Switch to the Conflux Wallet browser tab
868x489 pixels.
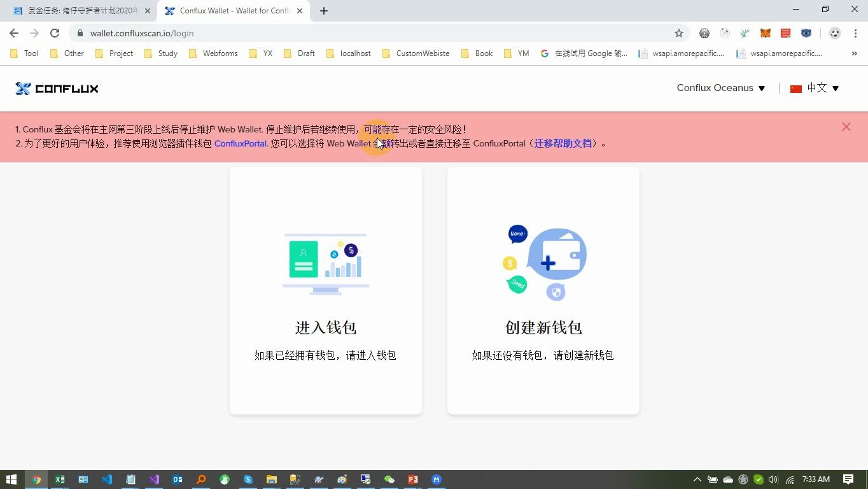click(233, 11)
